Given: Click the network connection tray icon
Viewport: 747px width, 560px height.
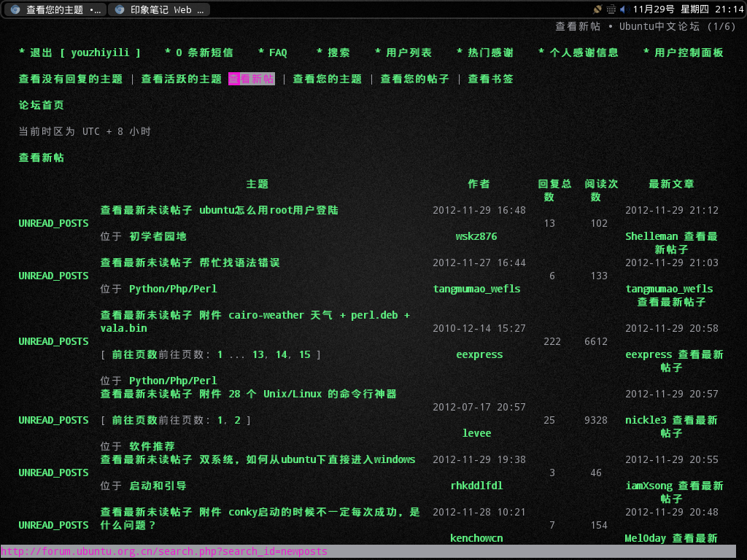Looking at the screenshot, I should pyautogui.click(x=597, y=9).
